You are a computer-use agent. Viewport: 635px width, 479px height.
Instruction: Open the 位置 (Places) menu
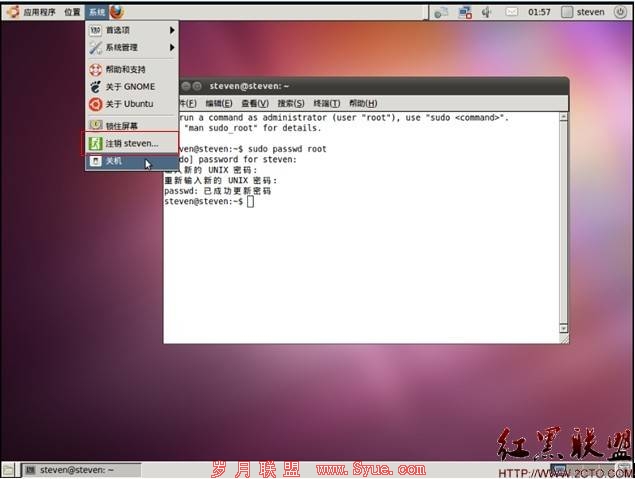point(72,12)
